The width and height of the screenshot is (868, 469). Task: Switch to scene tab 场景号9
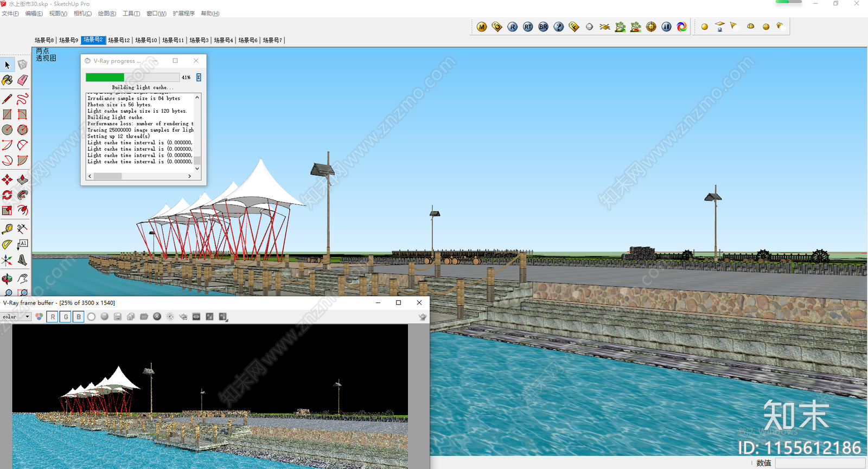tap(69, 40)
